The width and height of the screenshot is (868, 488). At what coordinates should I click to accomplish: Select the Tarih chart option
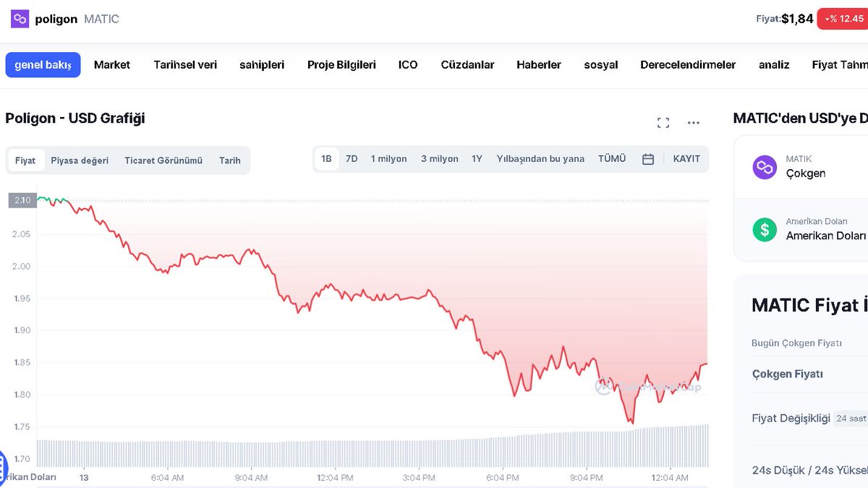pos(230,160)
